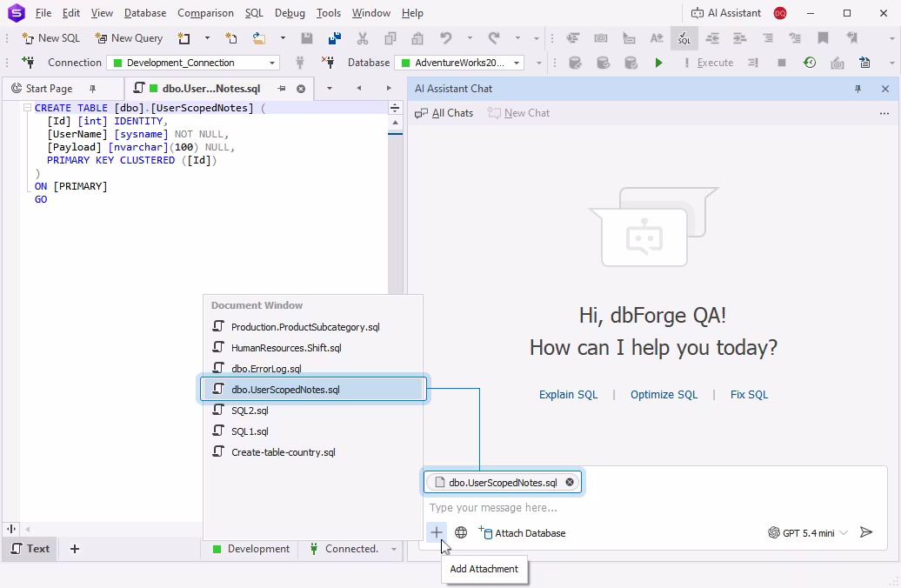Click the Cut scissors toolbar icon
Screen dimensions: 901x588
click(x=362, y=38)
